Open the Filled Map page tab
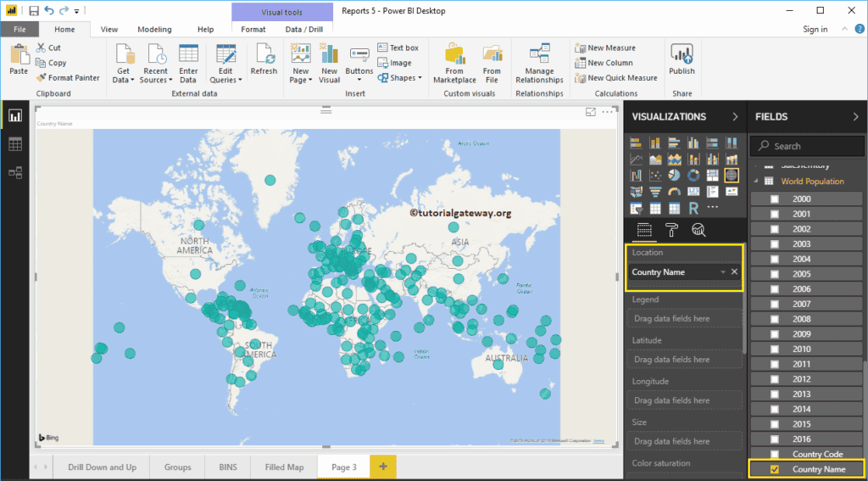Image resolution: width=868 pixels, height=481 pixels. point(283,467)
